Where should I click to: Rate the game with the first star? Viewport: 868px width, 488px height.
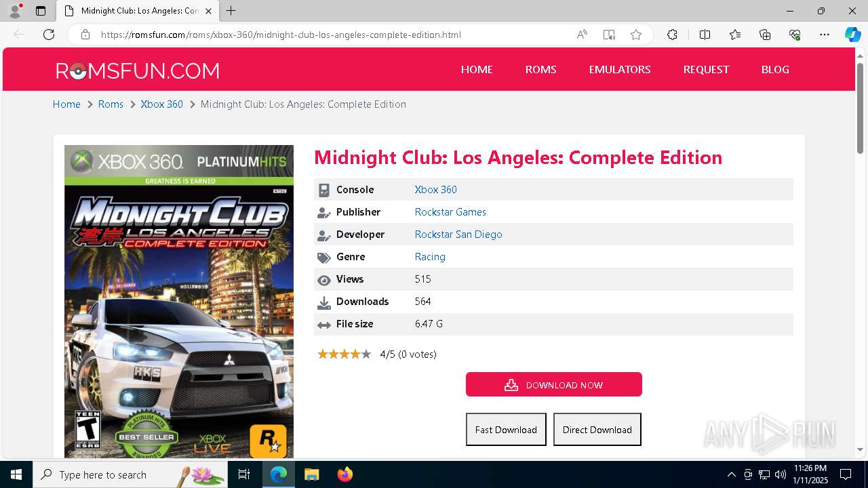click(323, 354)
